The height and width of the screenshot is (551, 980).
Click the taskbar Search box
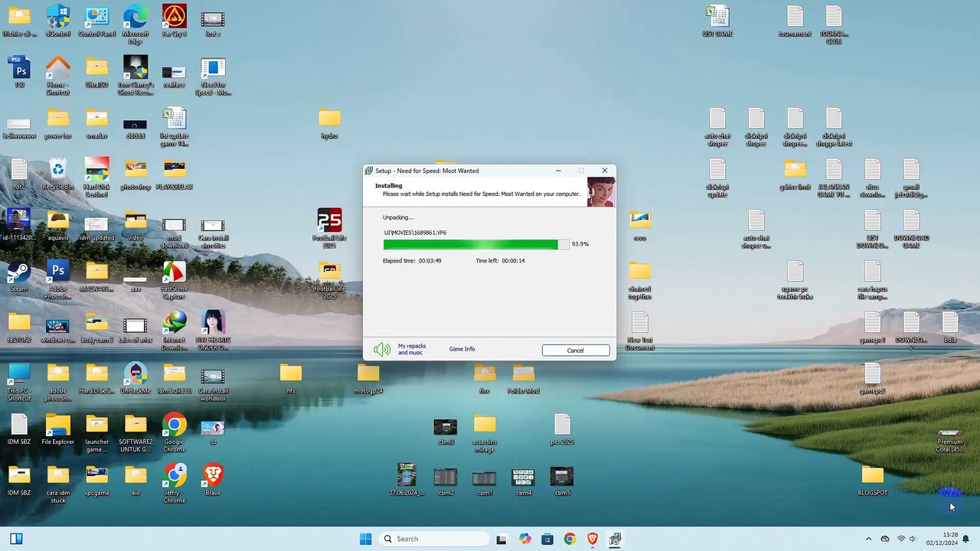pyautogui.click(x=433, y=539)
